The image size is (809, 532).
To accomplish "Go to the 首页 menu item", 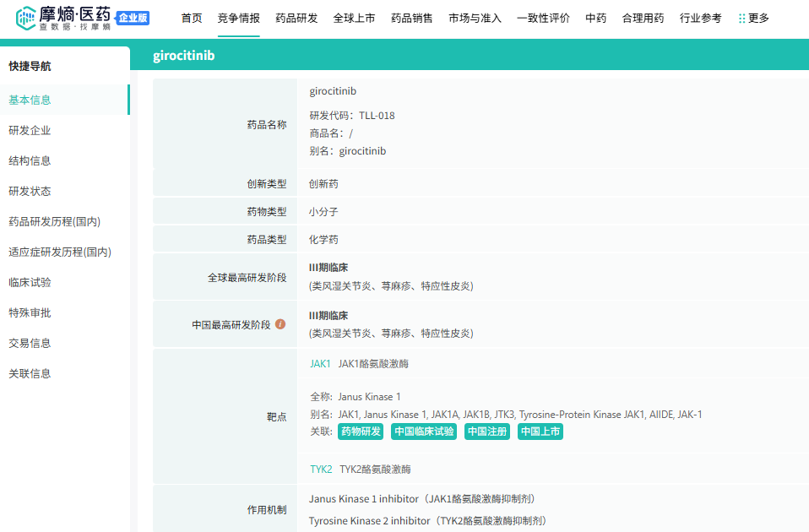I will (192, 19).
